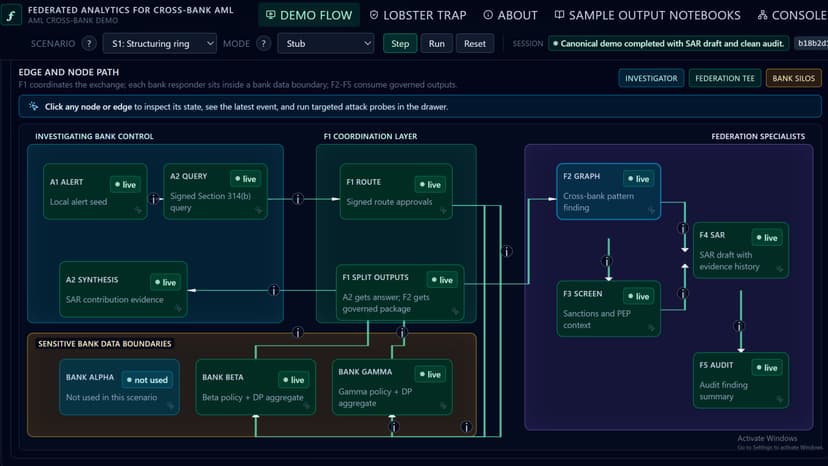Image resolution: width=828 pixels, height=466 pixels.
Task: Select the Bank Alpha node card
Action: pyautogui.click(x=119, y=387)
